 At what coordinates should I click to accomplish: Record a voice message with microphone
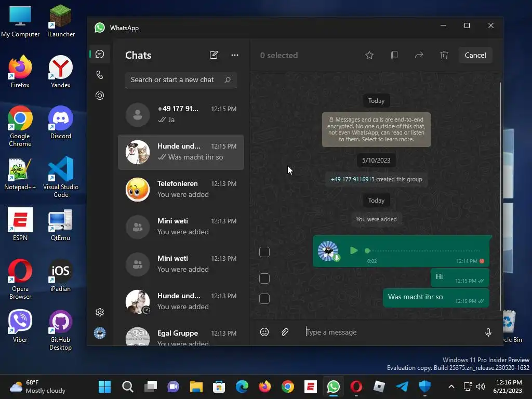[x=488, y=332]
